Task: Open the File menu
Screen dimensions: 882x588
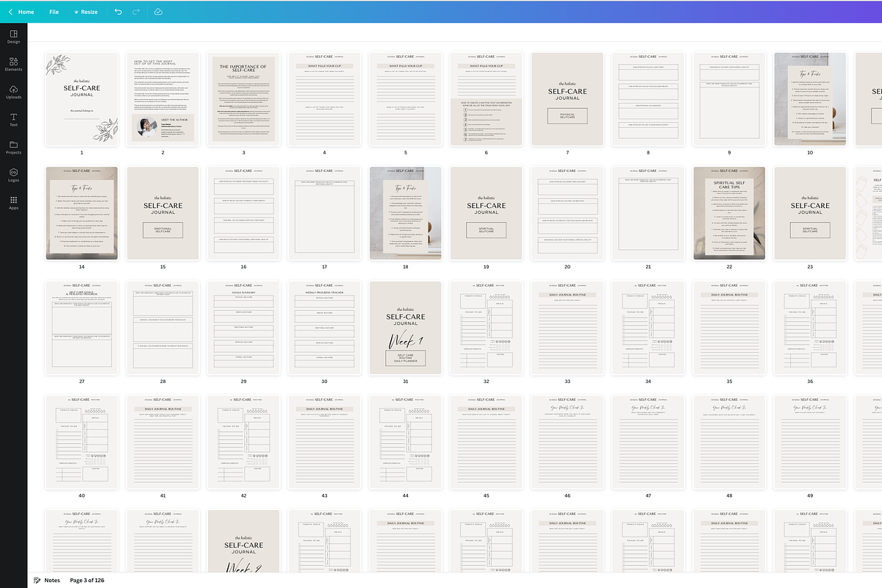Action: (54, 12)
